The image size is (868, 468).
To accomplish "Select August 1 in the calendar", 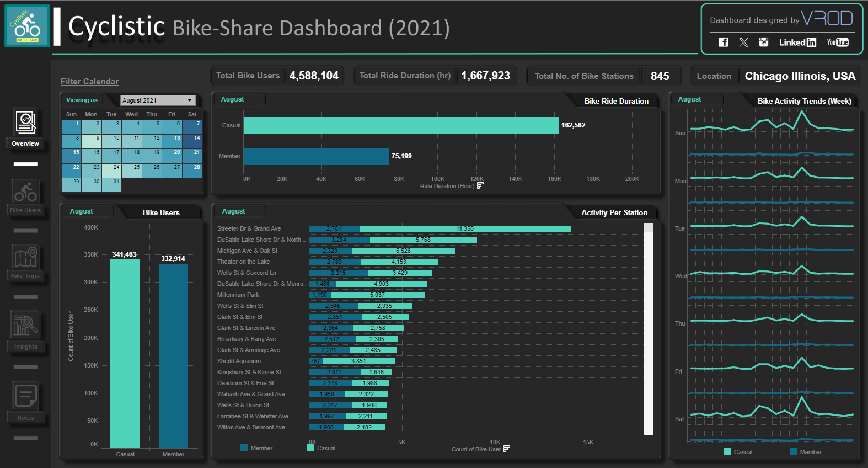I will tap(71, 127).
